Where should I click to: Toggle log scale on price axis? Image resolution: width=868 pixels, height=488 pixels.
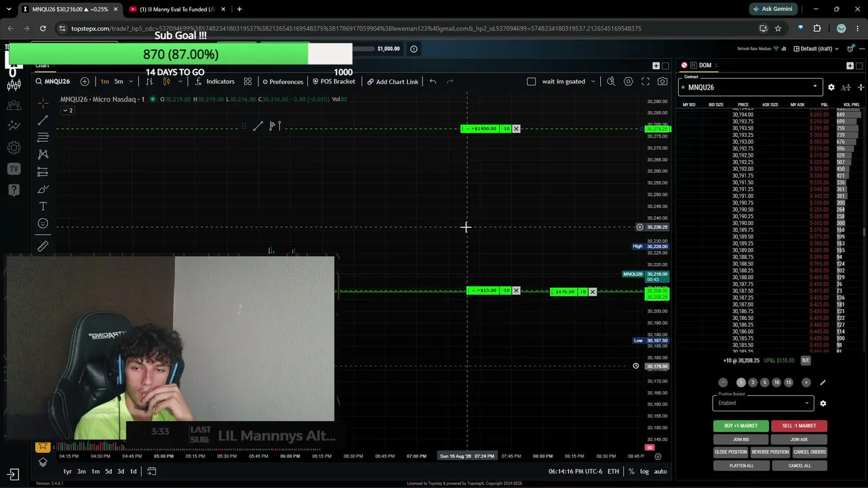[644, 472]
